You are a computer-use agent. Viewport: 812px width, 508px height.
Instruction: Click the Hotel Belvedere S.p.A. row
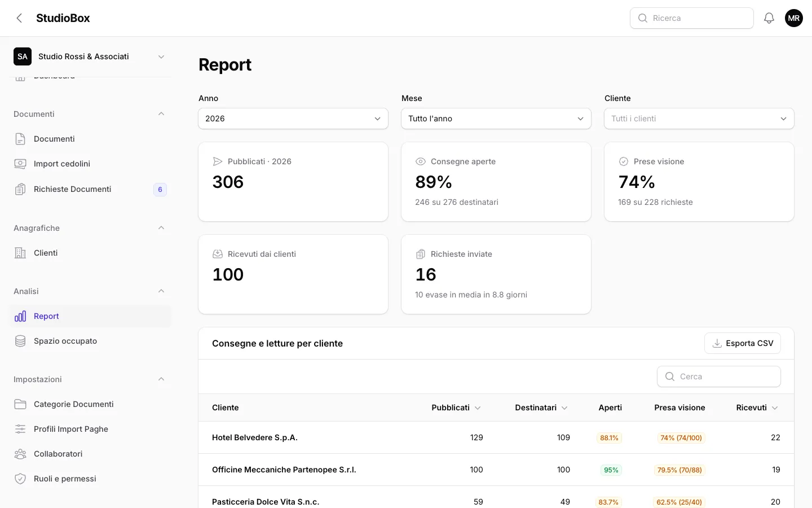tap(496, 437)
